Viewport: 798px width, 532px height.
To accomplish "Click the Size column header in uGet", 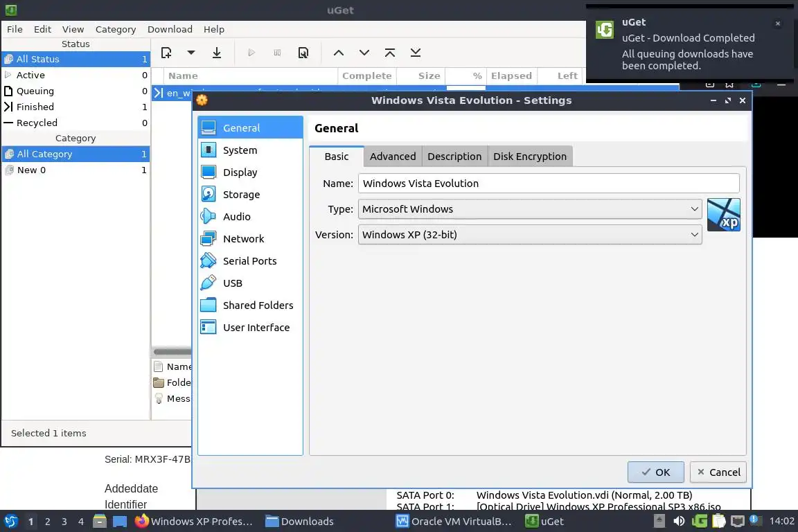I will (421, 76).
